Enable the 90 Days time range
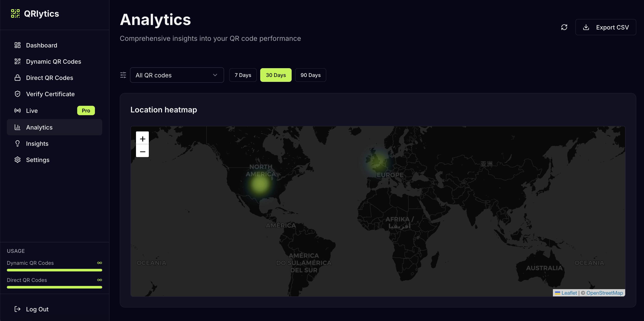Viewport: 644px width, 321px height. point(310,75)
